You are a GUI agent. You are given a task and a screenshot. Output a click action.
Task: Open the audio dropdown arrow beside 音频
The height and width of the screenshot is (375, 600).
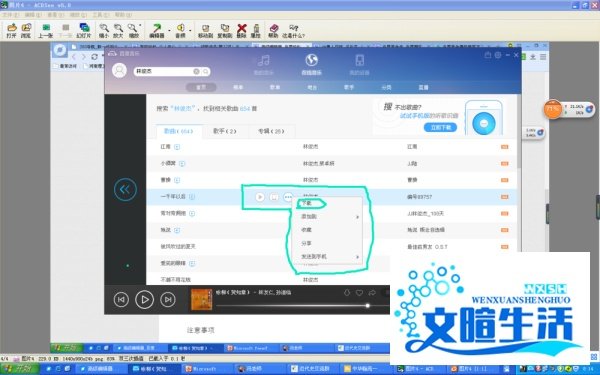(x=190, y=30)
